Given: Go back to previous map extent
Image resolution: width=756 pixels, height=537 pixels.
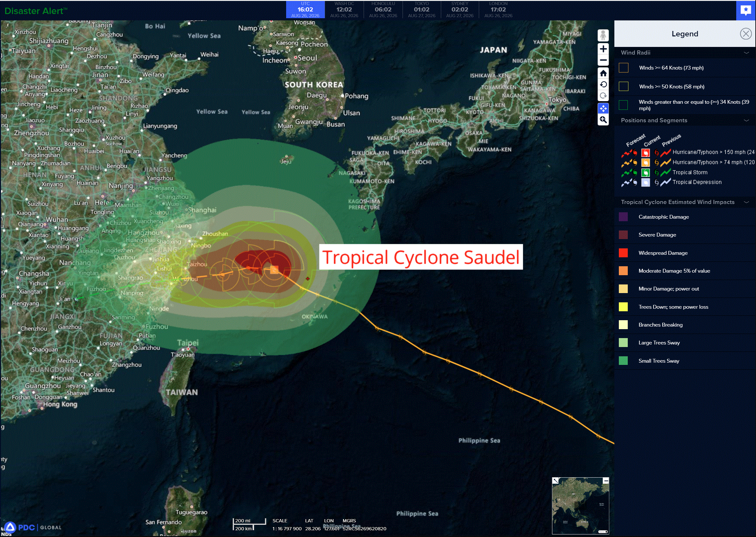Looking at the screenshot, I should [x=603, y=84].
